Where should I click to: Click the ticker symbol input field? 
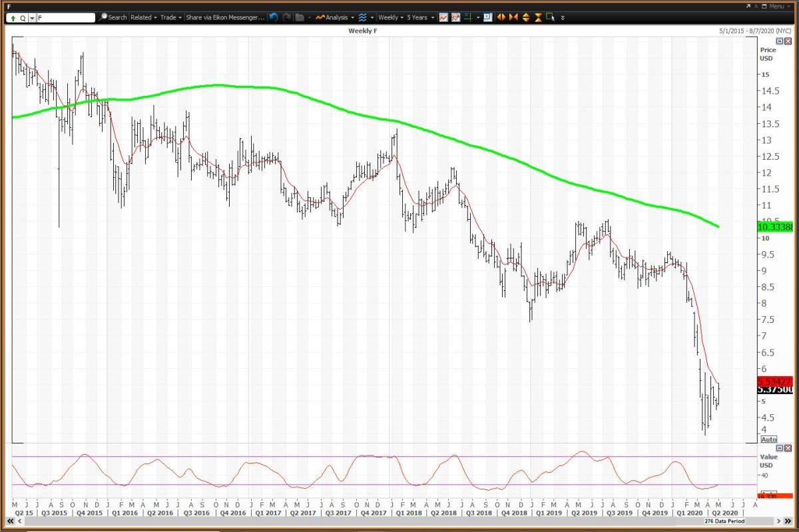[x=65, y=18]
